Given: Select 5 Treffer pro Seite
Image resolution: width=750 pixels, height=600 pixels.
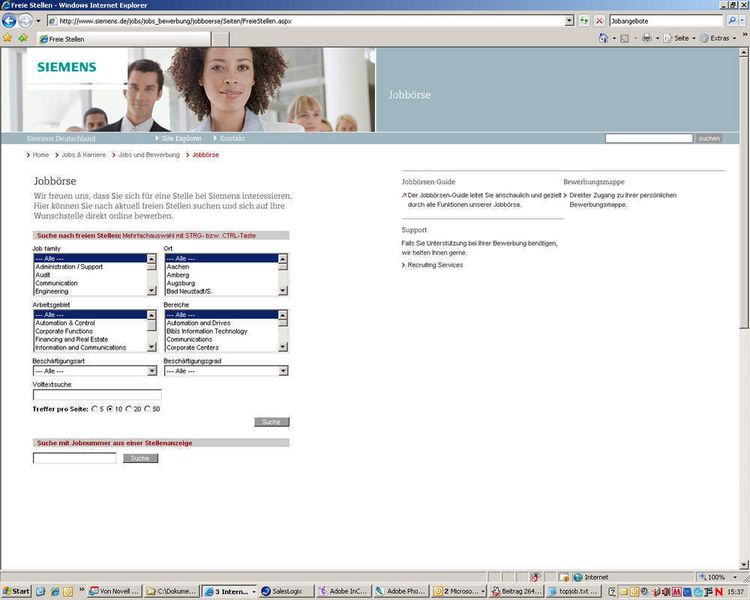Looking at the screenshot, I should [x=94, y=409].
